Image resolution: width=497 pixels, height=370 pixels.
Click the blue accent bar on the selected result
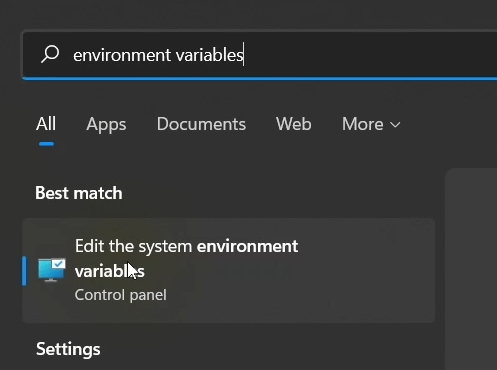[x=24, y=271]
